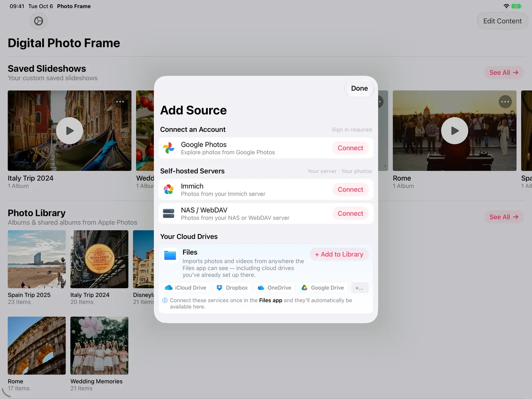
Task: Click the 'NAS / WebDAV' row title
Action: click(x=204, y=210)
